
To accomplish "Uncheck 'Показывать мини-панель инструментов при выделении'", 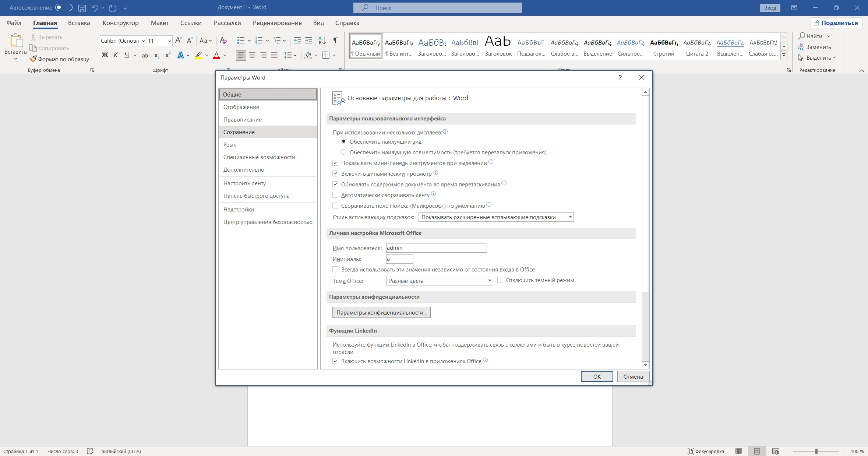I will click(335, 163).
